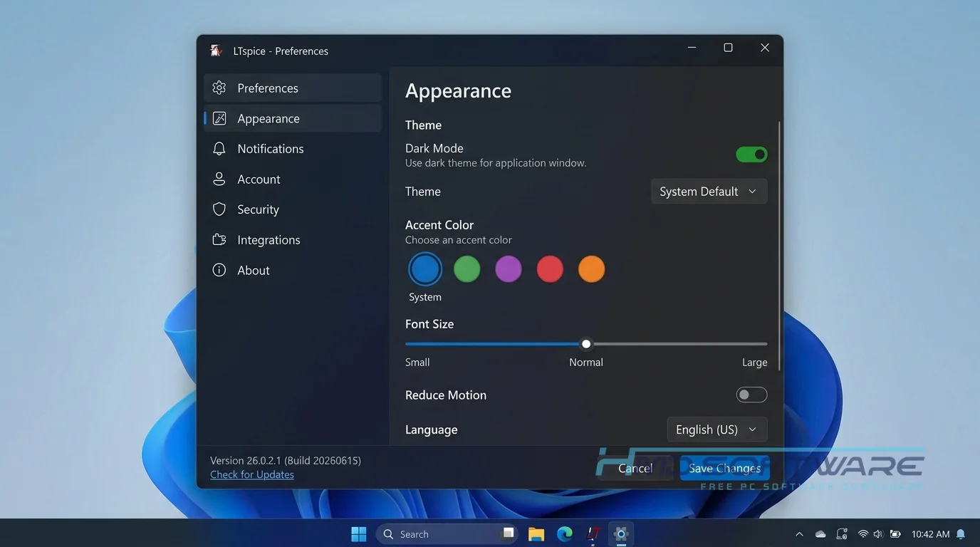
Task: Click the Cancel button
Action: (x=635, y=468)
